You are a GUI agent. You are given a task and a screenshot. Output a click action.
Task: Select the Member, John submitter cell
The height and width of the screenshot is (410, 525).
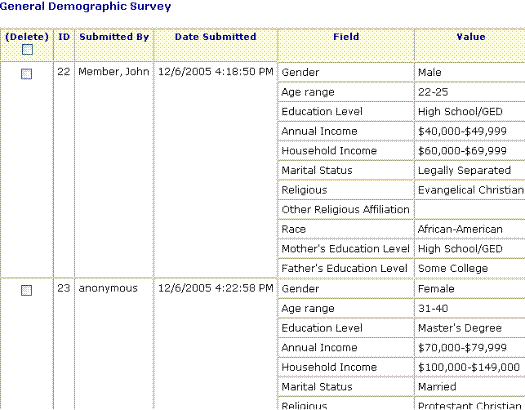point(114,71)
